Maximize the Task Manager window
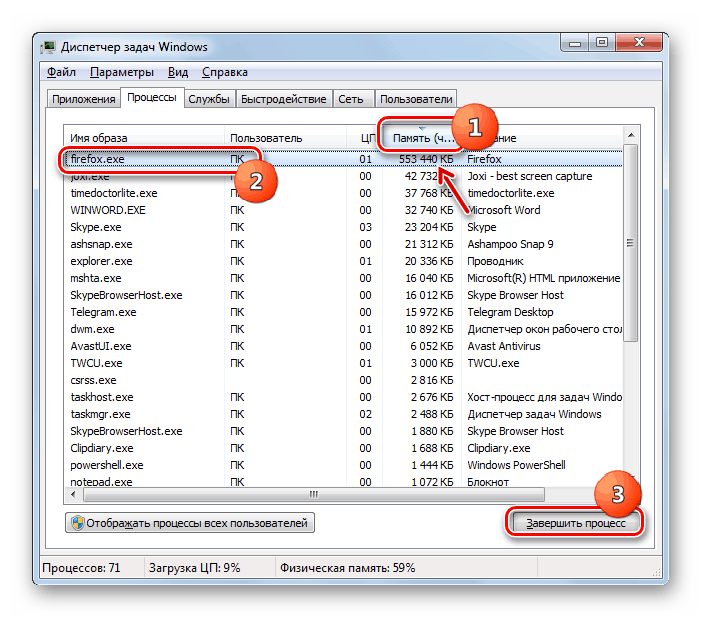 (x=602, y=43)
